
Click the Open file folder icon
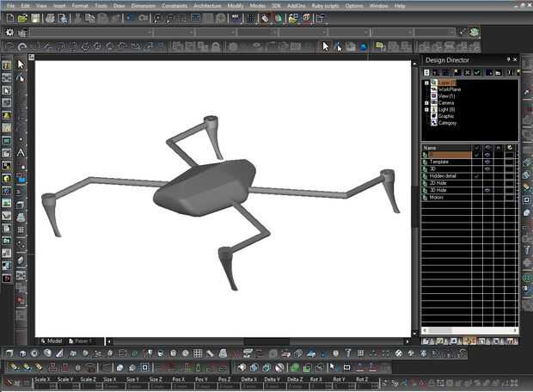click(22, 18)
